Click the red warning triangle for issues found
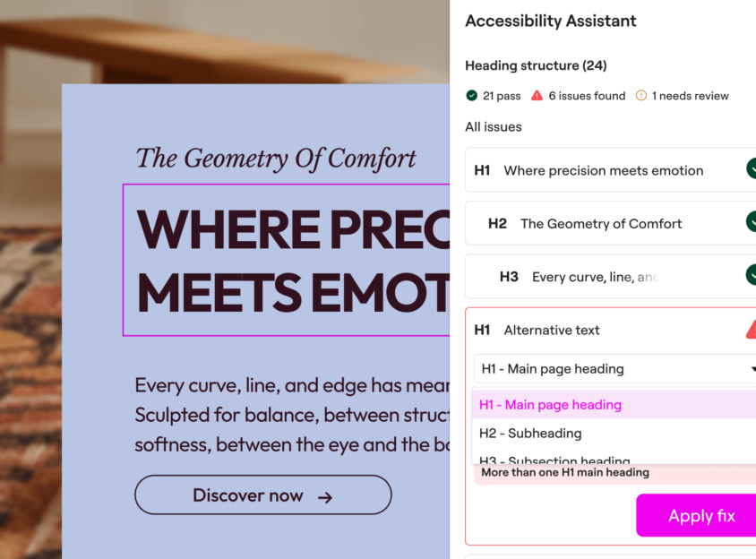The height and width of the screenshot is (559, 756). (537, 96)
